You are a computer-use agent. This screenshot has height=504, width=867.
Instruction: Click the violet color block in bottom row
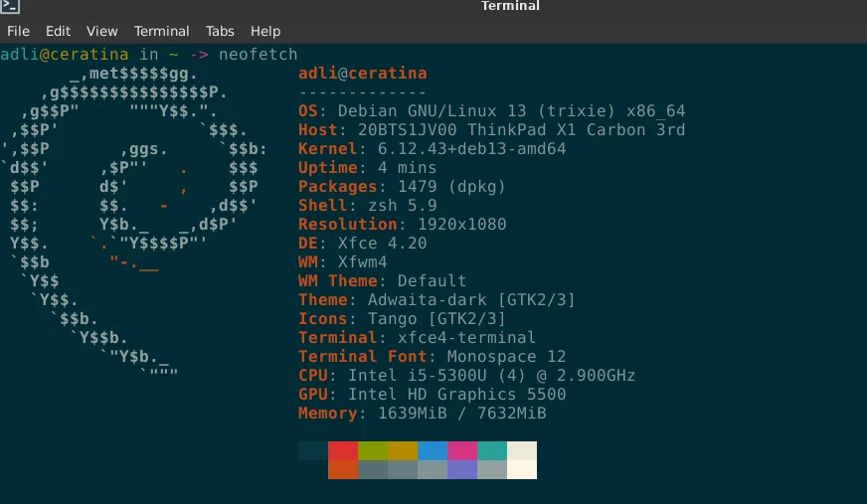click(462, 470)
